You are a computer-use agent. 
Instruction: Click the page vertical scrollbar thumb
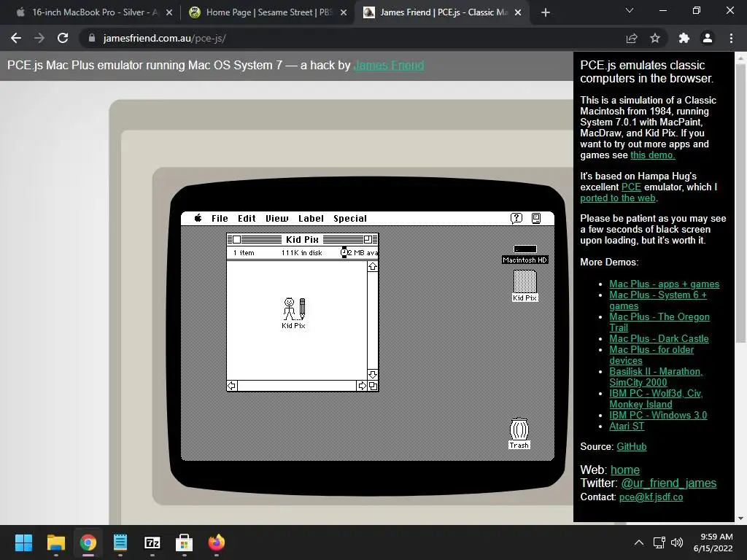[741, 203]
